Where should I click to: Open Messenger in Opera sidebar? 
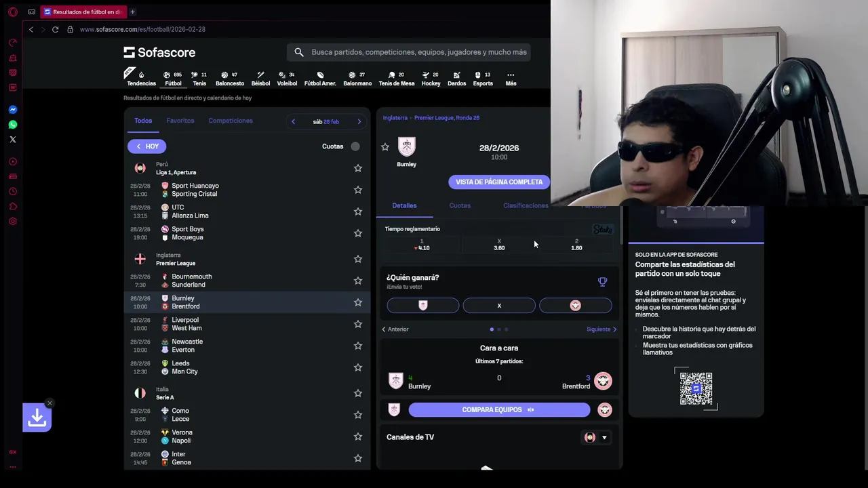coord(13,110)
